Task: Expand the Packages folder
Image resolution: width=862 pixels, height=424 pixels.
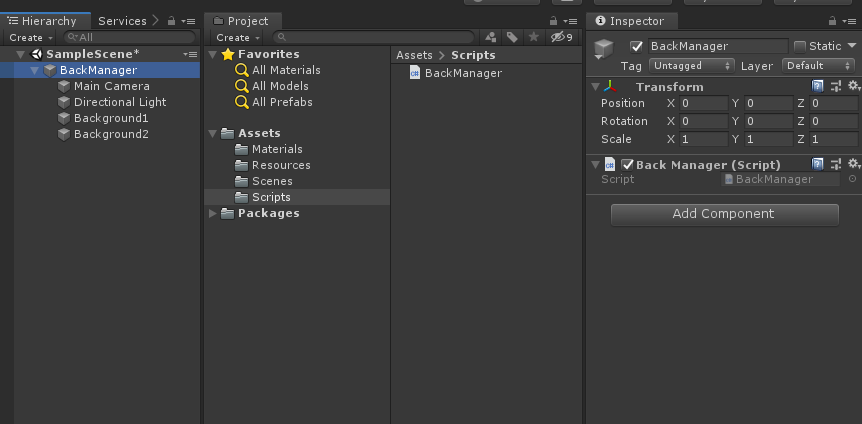Action: [x=213, y=213]
